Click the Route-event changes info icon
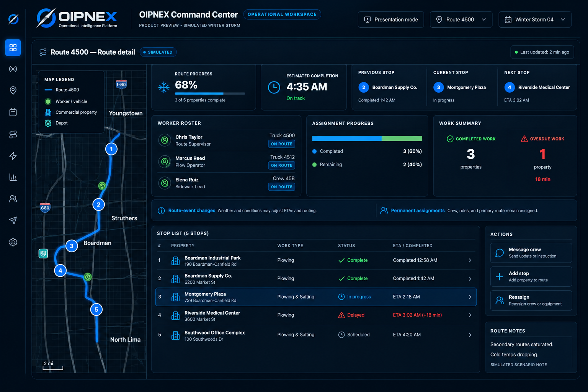 click(161, 211)
